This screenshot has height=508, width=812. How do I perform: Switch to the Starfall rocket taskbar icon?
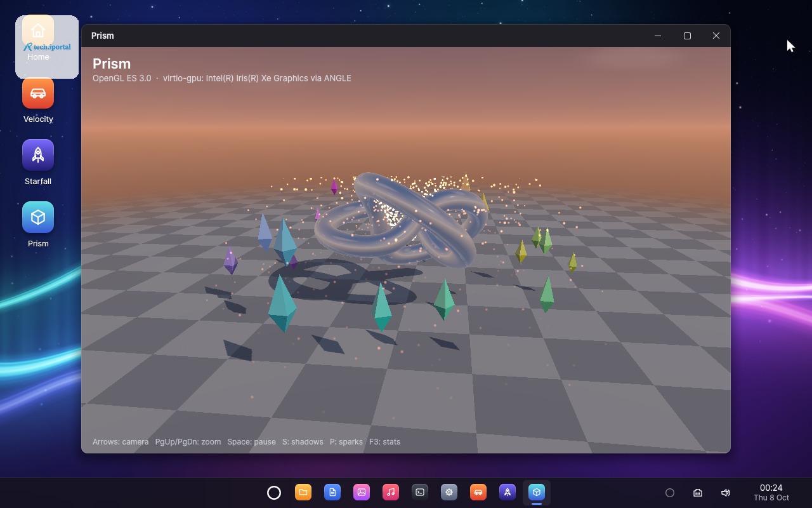click(x=507, y=492)
